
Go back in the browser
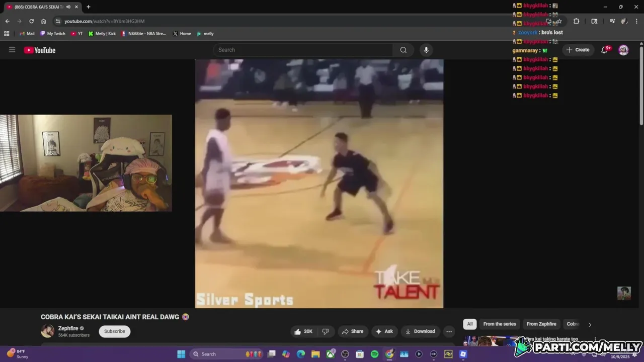[x=7, y=21]
